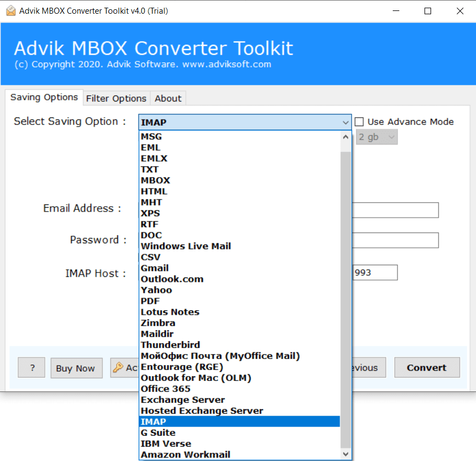The image size is (476, 461).
Task: Maximize the Advik MBOX Converter window
Action: tap(428, 11)
